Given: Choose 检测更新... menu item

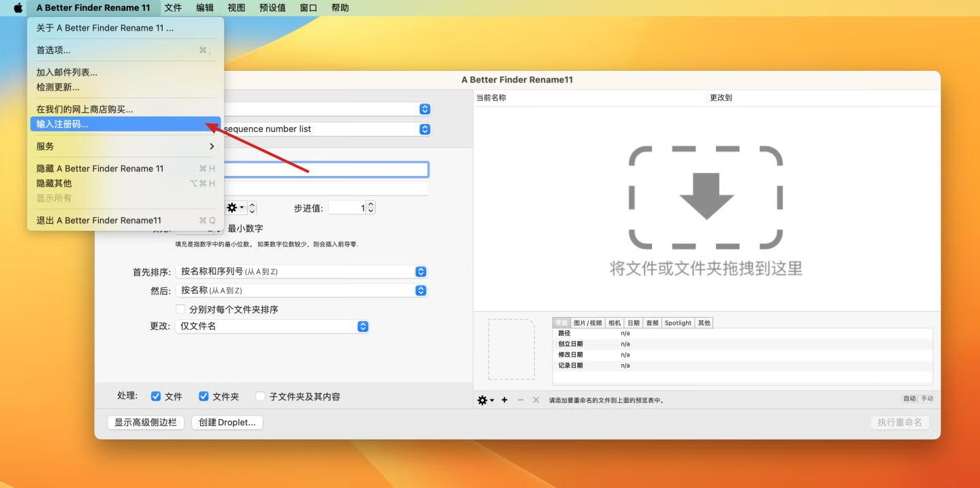Looking at the screenshot, I should coord(125,87).
